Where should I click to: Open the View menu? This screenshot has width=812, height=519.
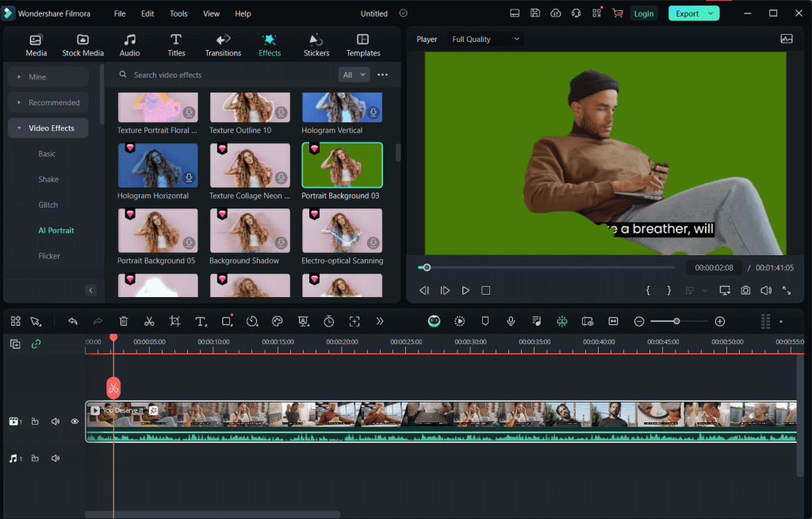coord(211,13)
